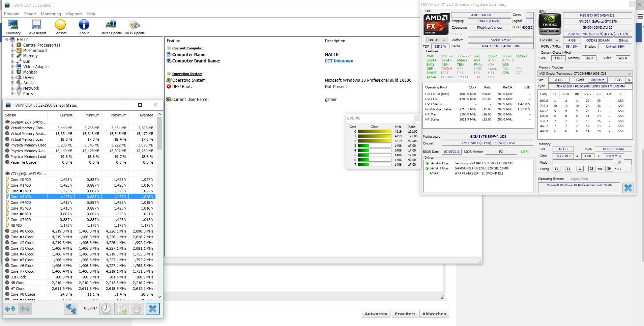Click the MSI GTX 970 (MS-V316) field
The image size is (644, 326).
click(597, 15)
